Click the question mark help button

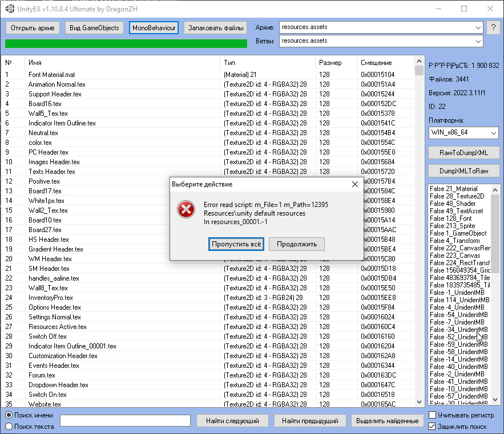coord(493,27)
